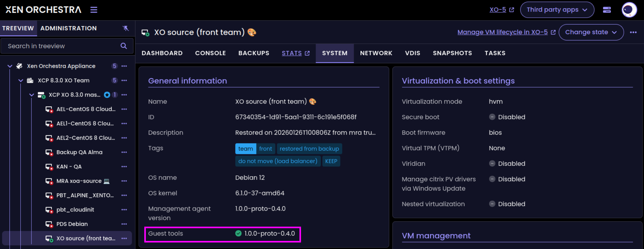Open options for Backup QA Alma VM

124,152
